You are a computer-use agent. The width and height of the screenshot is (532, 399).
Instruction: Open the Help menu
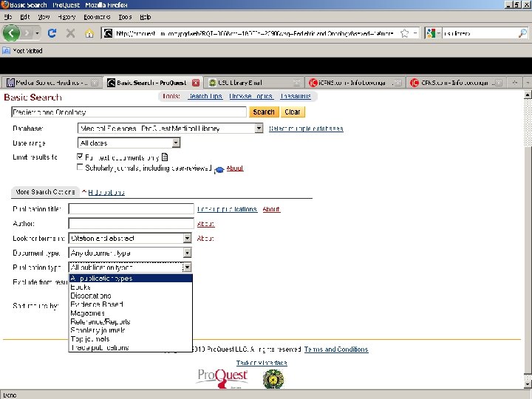pos(146,16)
